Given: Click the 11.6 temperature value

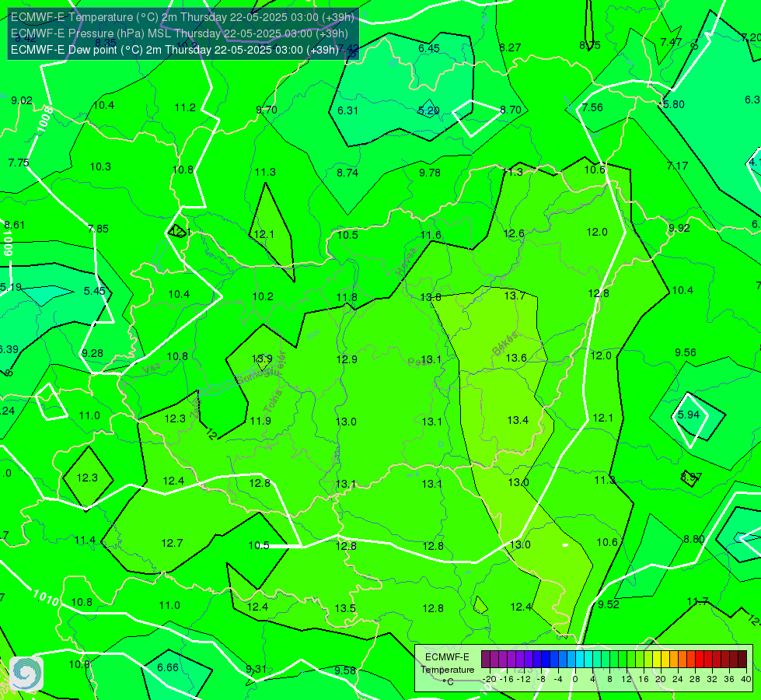Looking at the screenshot, I should pos(431,235).
